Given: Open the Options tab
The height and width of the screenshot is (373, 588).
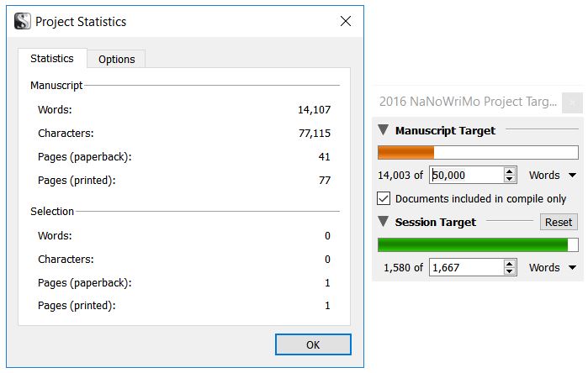Looking at the screenshot, I should (116, 59).
